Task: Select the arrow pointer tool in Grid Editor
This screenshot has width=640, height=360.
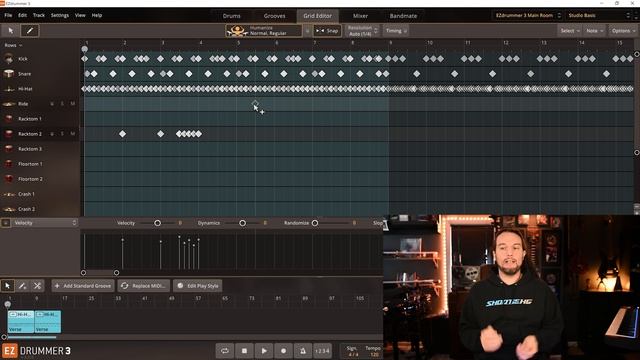Action: (11, 31)
